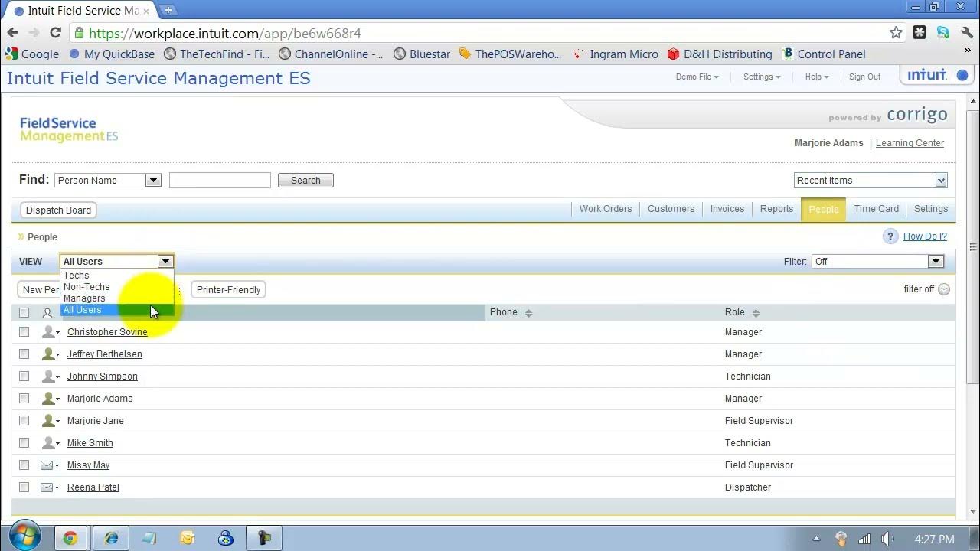Open person icon menu for Jeffrey Berthelsen

(x=51, y=354)
